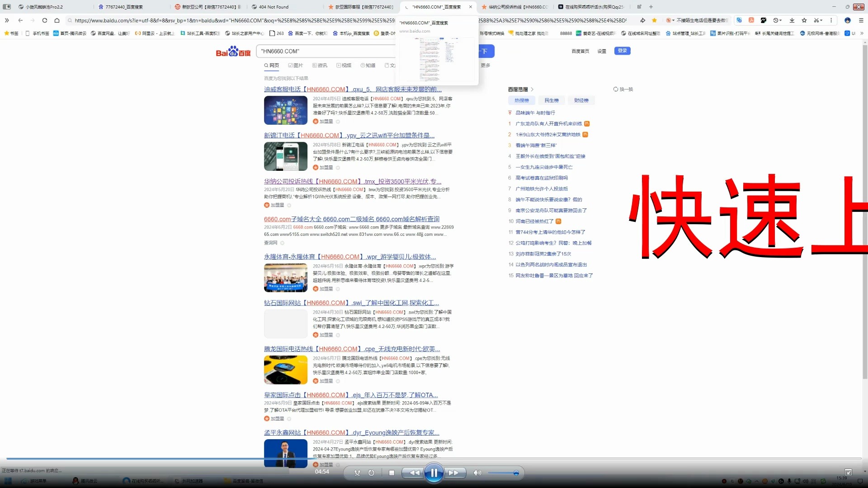This screenshot has height=488, width=868.
Task: Open the 6660.com子域名大全 search result
Action: (352, 219)
